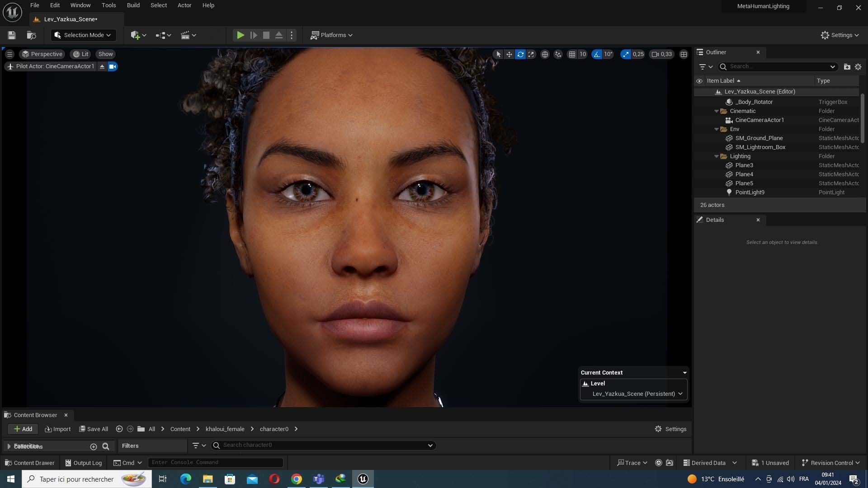Open the play options three-dot menu
The image size is (868, 488).
[x=292, y=35]
